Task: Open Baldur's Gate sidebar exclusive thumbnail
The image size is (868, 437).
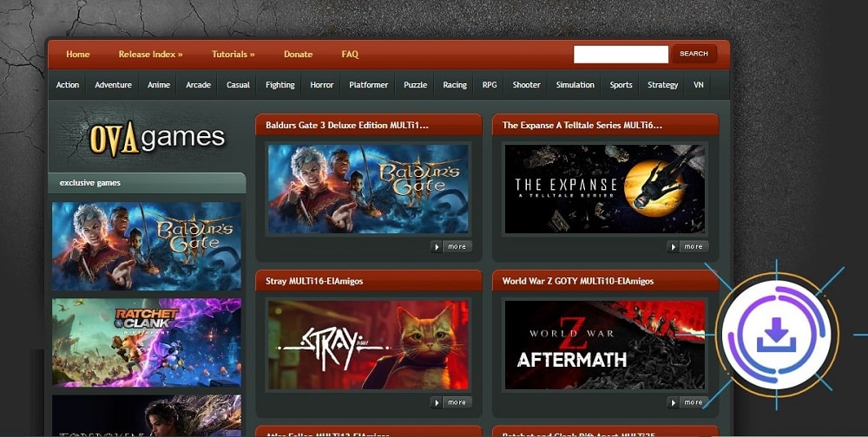Action: pos(147,246)
